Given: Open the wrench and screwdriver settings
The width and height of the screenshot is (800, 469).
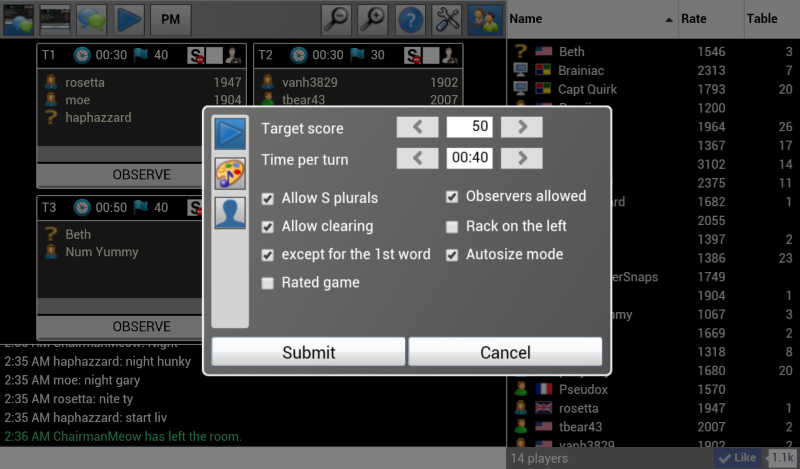Looking at the screenshot, I should tap(448, 19).
